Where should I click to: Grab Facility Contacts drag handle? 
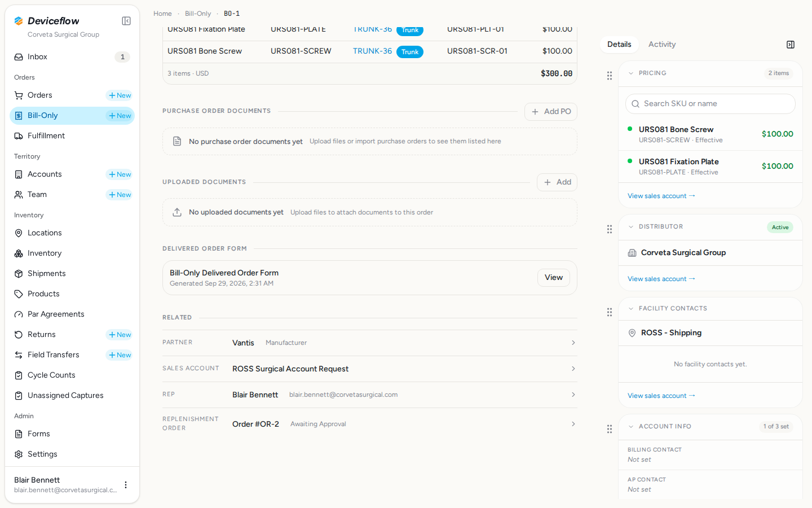[x=610, y=312]
